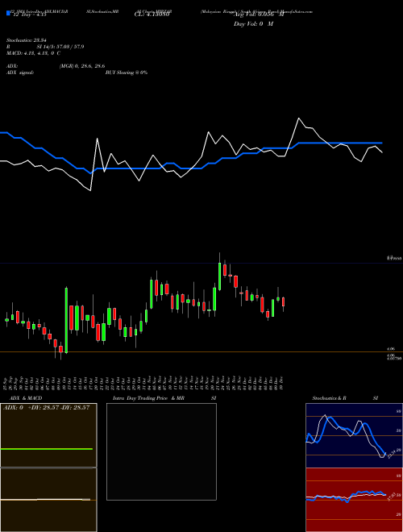This screenshot has width=403, height=532.
Task: Select the '12 Day = 4.13' label
Action: pos(29,15)
